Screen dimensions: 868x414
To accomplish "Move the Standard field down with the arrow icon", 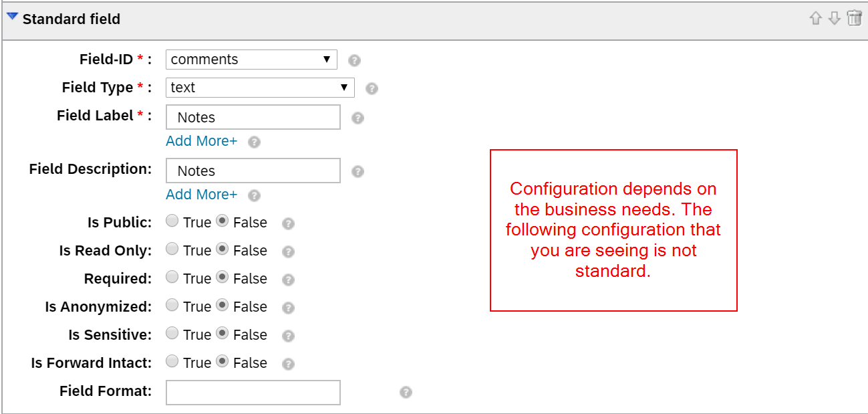I will pyautogui.click(x=834, y=19).
